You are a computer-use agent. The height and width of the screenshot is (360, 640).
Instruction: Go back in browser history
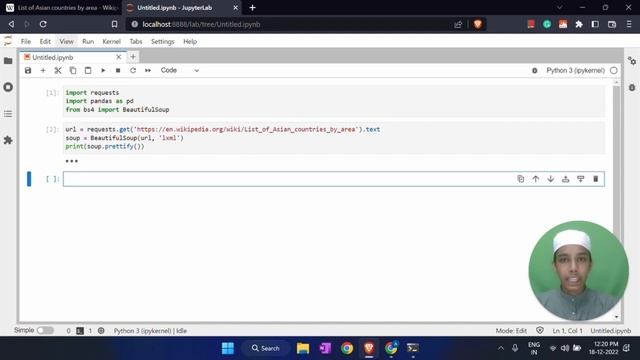point(11,24)
